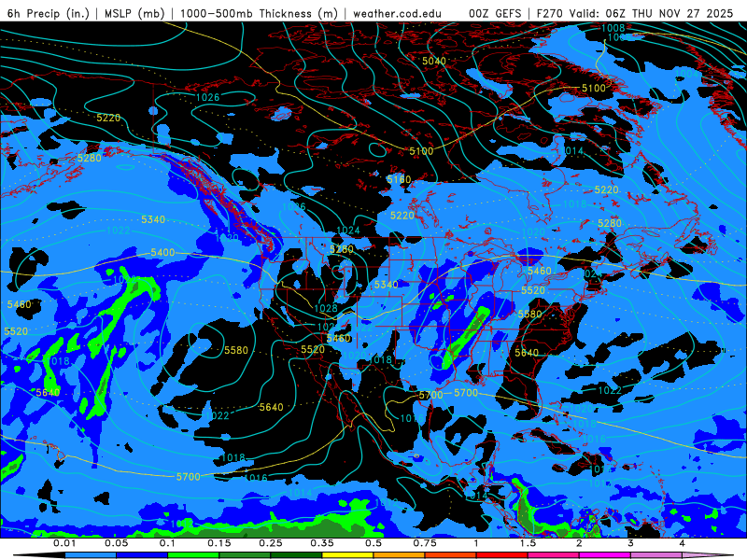Click the '00Z GEFS' model run label
The width and height of the screenshot is (747, 560).
[x=495, y=13]
